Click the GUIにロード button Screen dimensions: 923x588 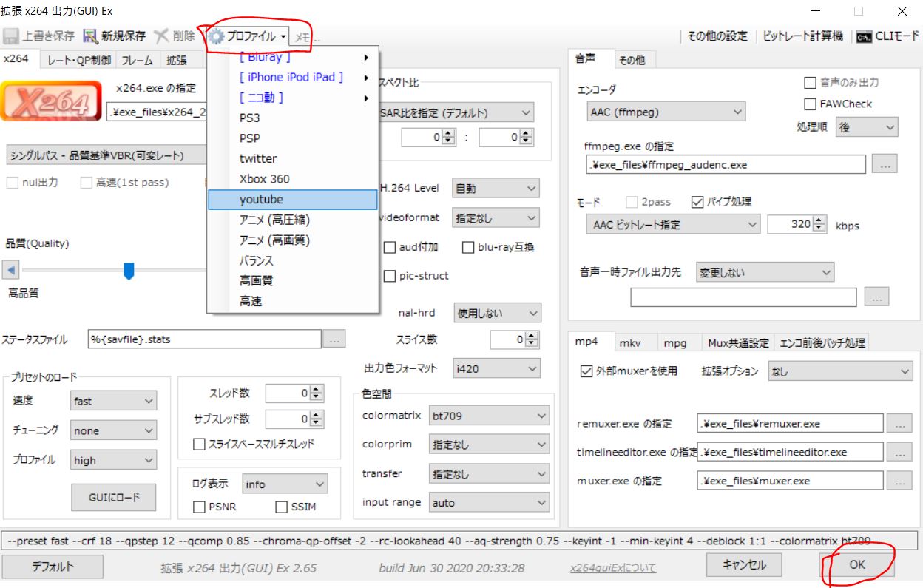(x=114, y=497)
